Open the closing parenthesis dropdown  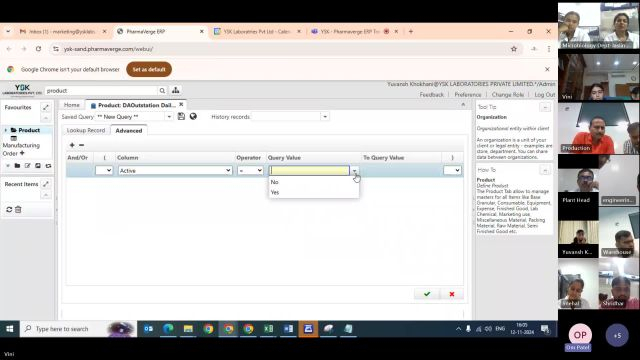point(452,171)
